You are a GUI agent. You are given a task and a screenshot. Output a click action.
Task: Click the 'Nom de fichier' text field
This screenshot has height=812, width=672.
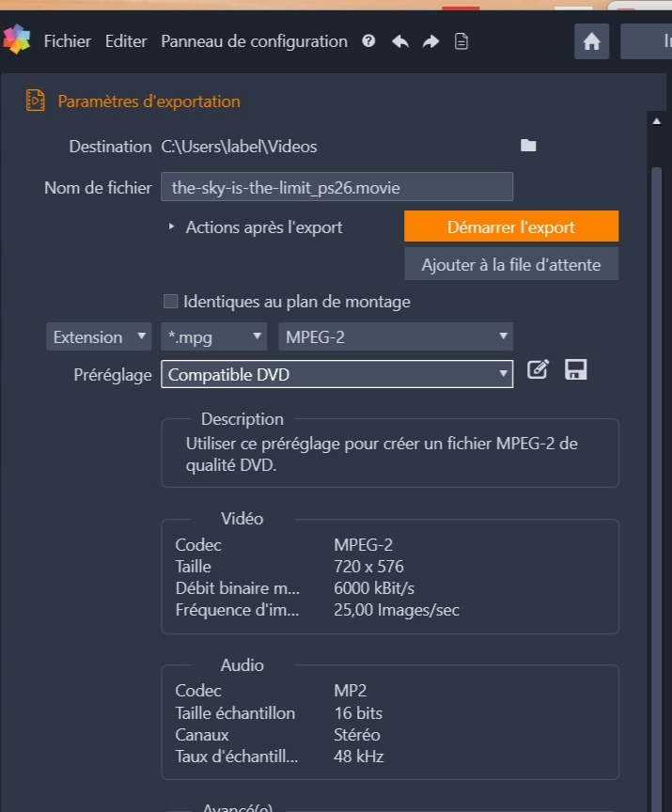pyautogui.click(x=336, y=187)
